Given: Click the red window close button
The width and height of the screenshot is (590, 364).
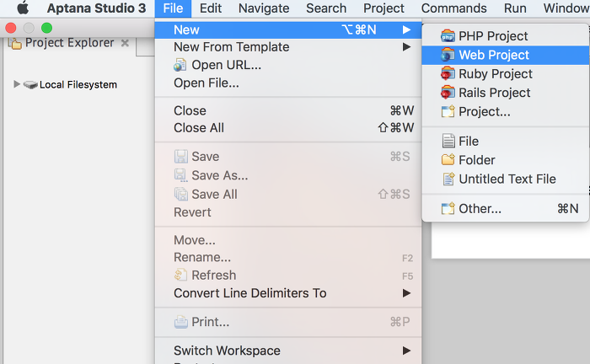Looking at the screenshot, I should (11, 28).
